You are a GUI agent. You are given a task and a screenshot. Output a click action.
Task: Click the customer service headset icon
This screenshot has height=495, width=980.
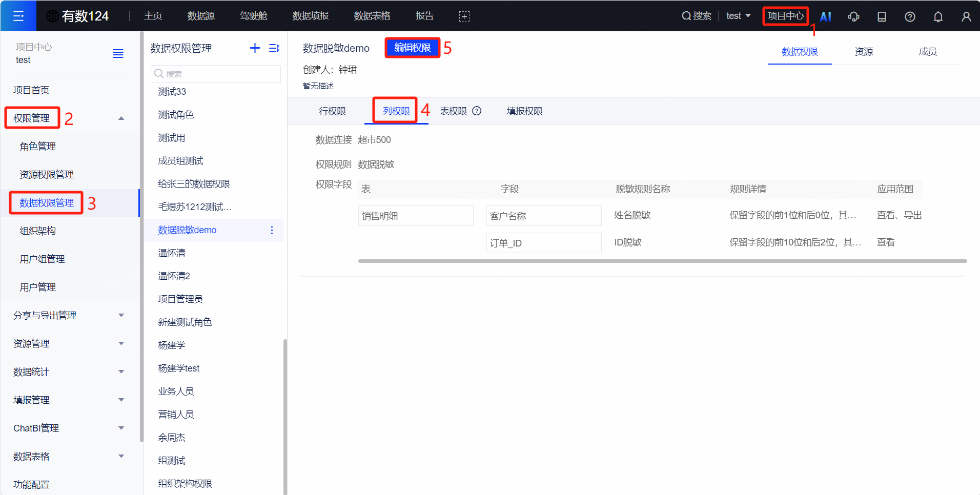(x=854, y=16)
